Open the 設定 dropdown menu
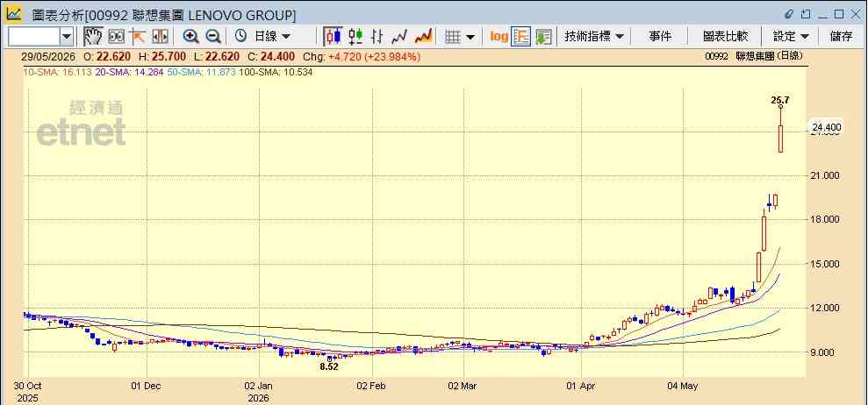 pyautogui.click(x=791, y=37)
